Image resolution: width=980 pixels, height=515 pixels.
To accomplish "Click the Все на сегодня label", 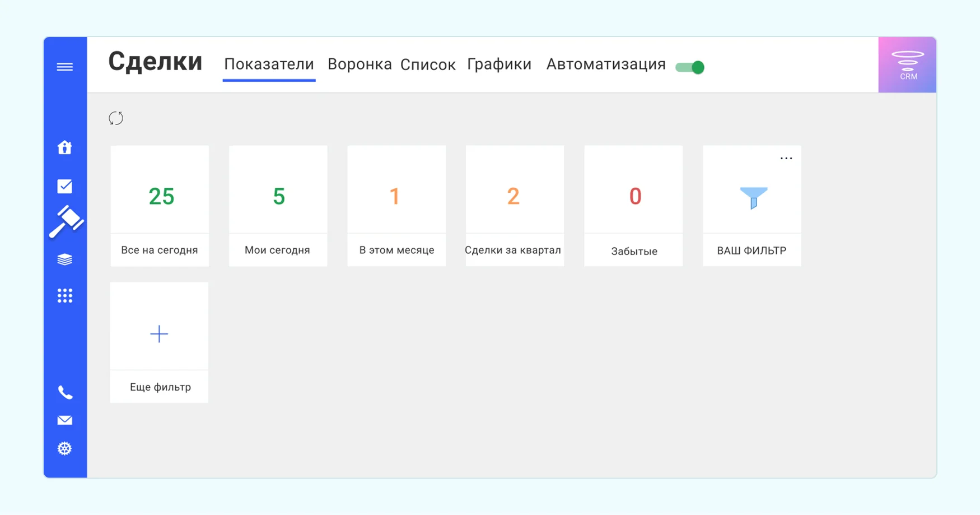I will click(160, 250).
